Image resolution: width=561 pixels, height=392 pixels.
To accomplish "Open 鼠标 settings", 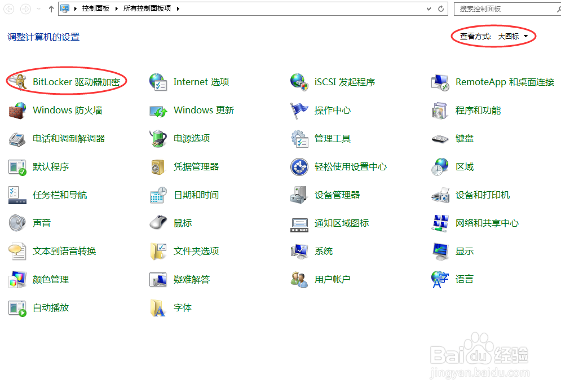I will tap(182, 223).
